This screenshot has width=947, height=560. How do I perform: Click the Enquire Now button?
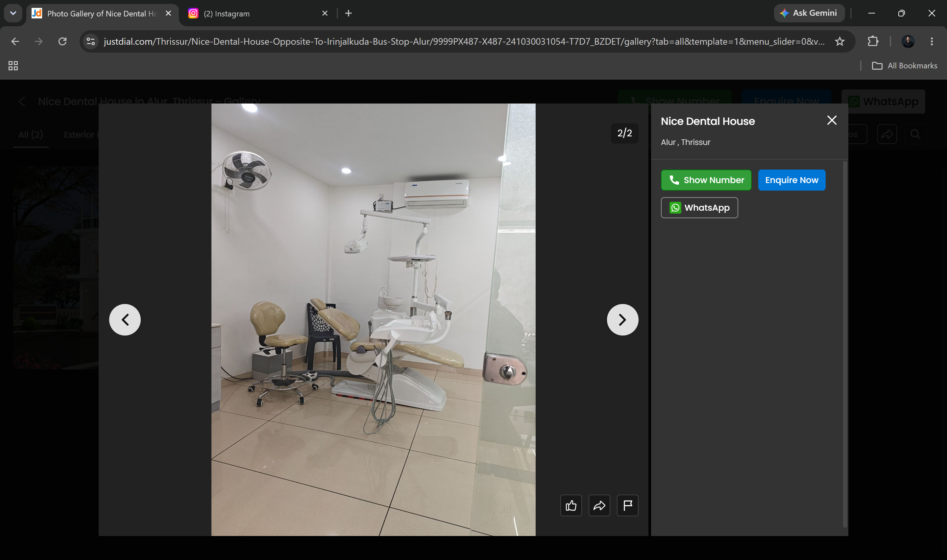click(791, 180)
